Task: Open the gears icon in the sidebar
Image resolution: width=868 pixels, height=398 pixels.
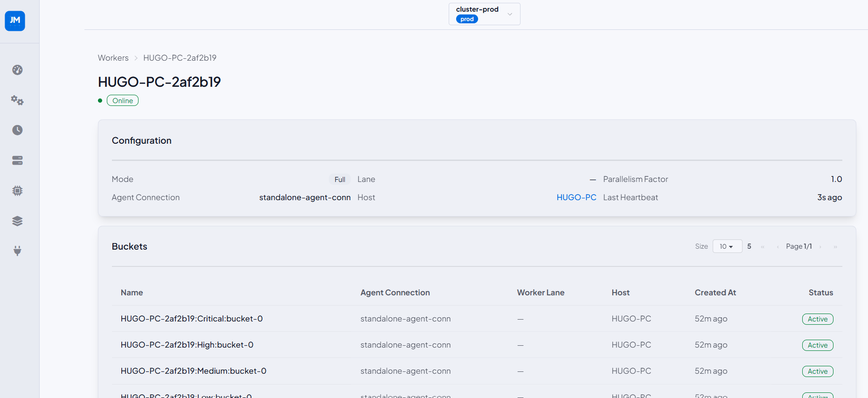Action: (x=17, y=100)
